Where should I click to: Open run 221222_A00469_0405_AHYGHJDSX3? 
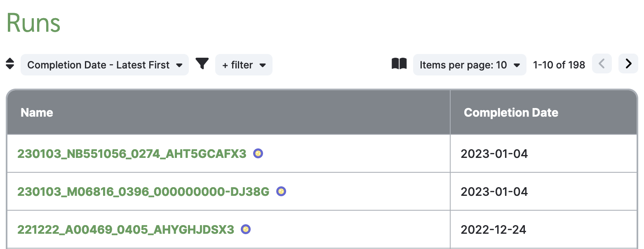coord(126,230)
